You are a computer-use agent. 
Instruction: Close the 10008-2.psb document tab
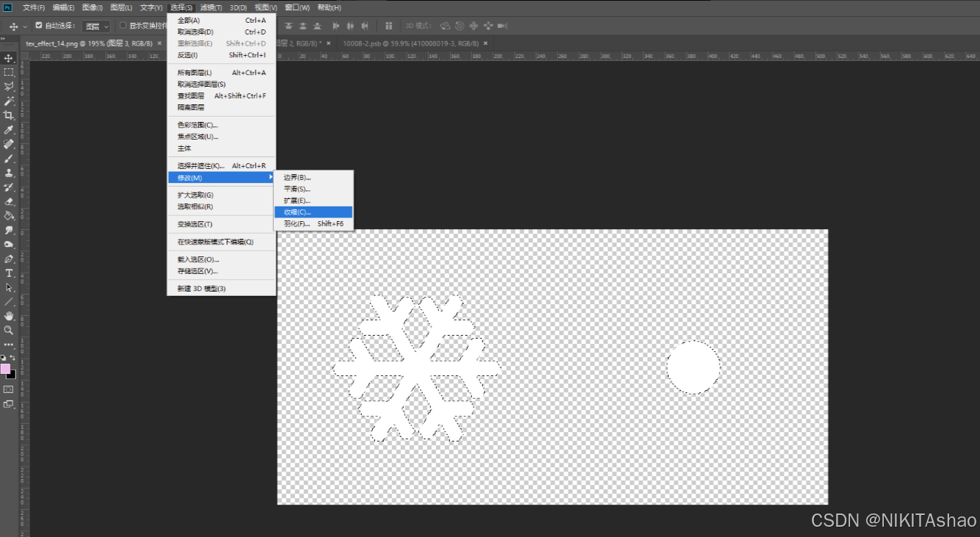(x=485, y=43)
